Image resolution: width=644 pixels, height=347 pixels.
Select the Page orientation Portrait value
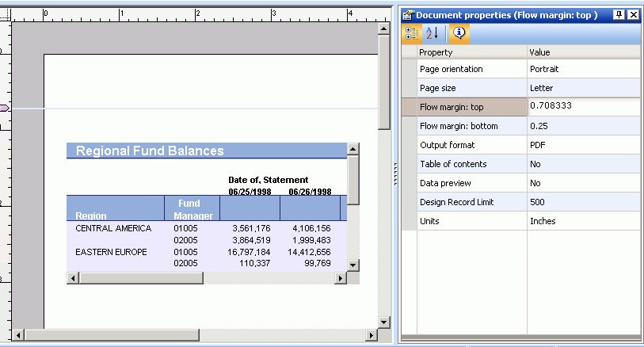click(x=583, y=69)
